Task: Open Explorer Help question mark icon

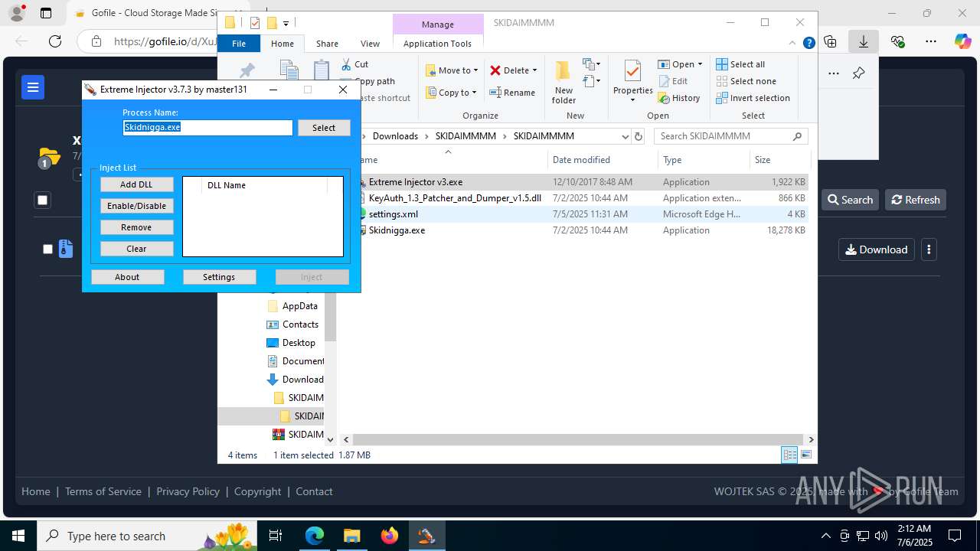Action: 808,44
